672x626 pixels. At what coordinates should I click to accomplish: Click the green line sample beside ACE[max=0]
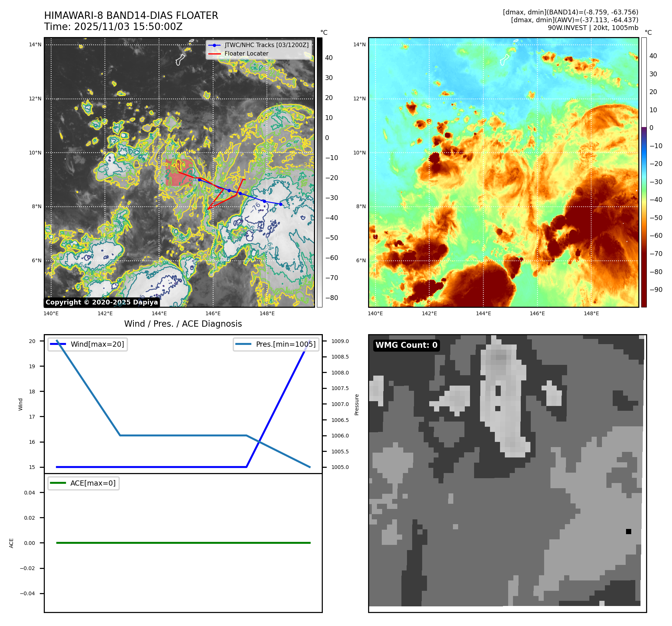(58, 483)
